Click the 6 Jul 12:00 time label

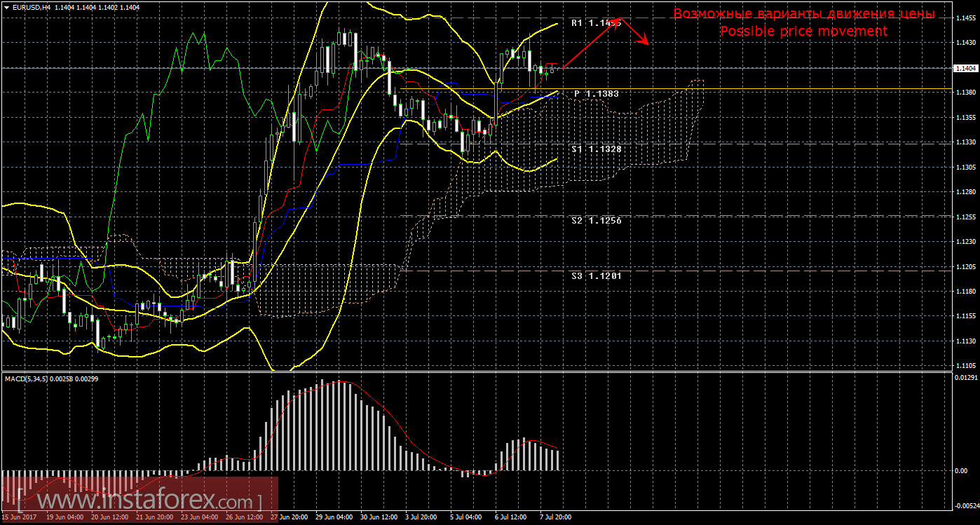click(511, 517)
